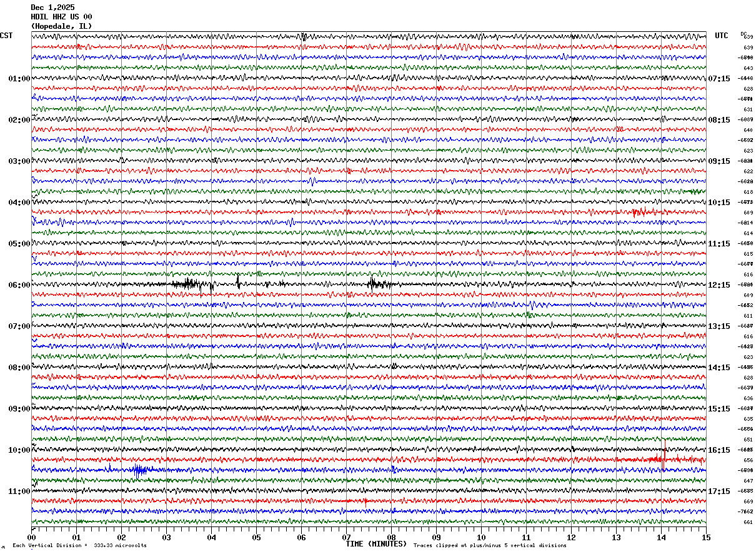Click the location label (Hopedale, IL)
Screen dimensions: 756x554
(x=61, y=26)
